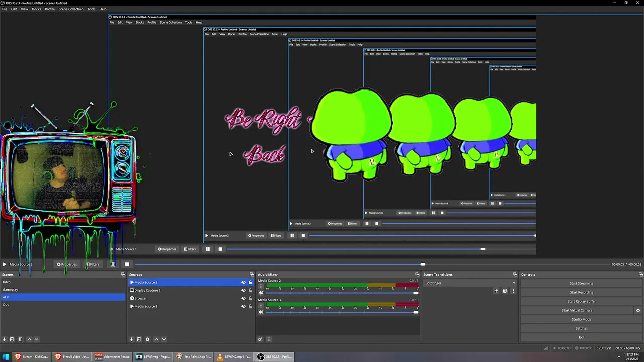Screen dimensions: 644x362
Task: Add a new source with plus icon
Action: coord(131,339)
